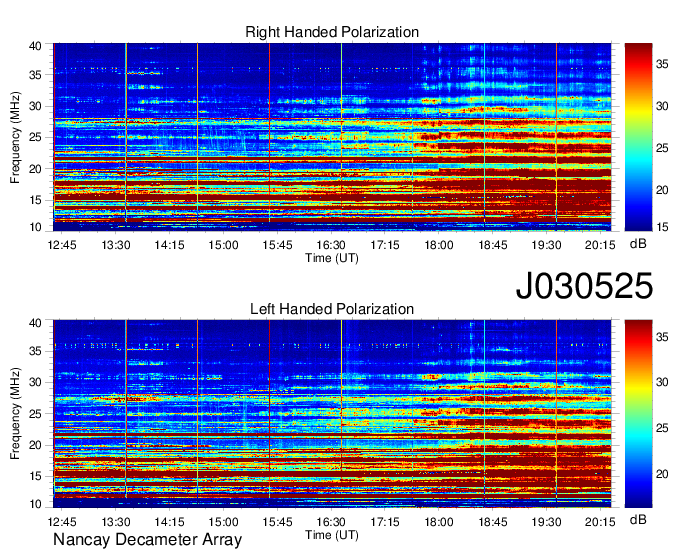Click the Right Handed Polarization title
The height and width of the screenshot is (552, 680).
tap(332, 32)
